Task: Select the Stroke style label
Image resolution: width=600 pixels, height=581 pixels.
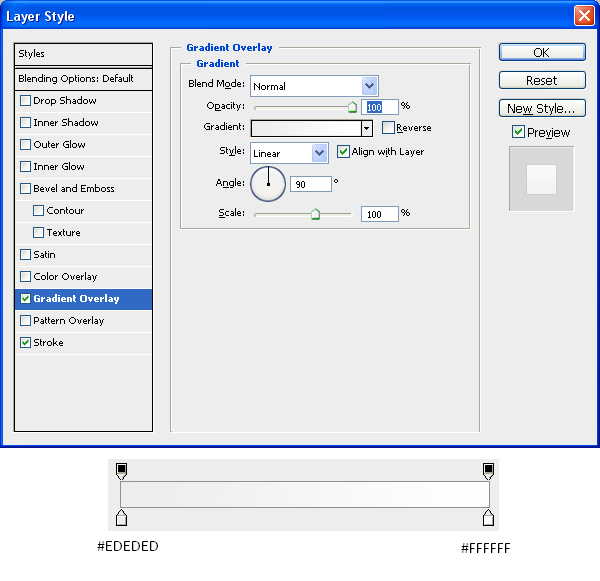Action: (x=48, y=343)
